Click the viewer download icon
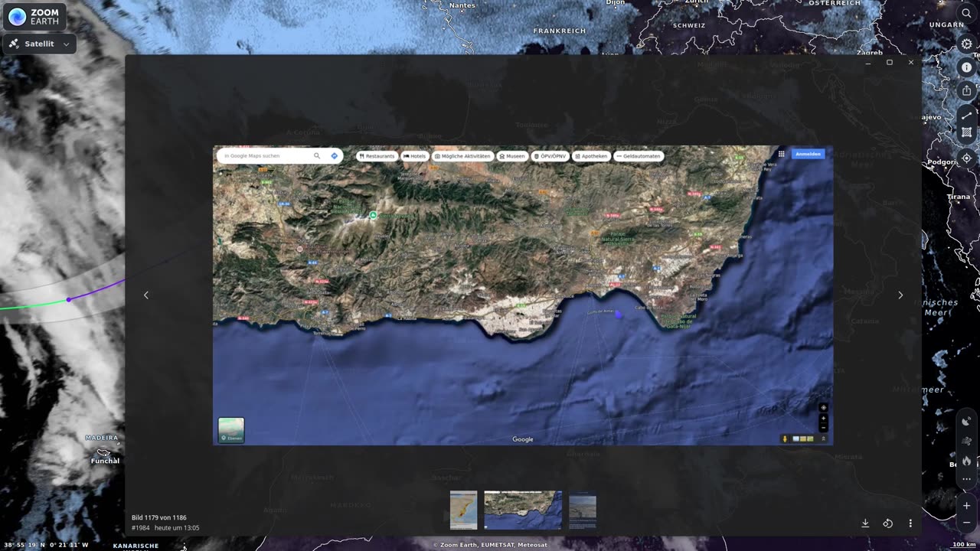Screen dimensions: 980x551 (x=865, y=523)
